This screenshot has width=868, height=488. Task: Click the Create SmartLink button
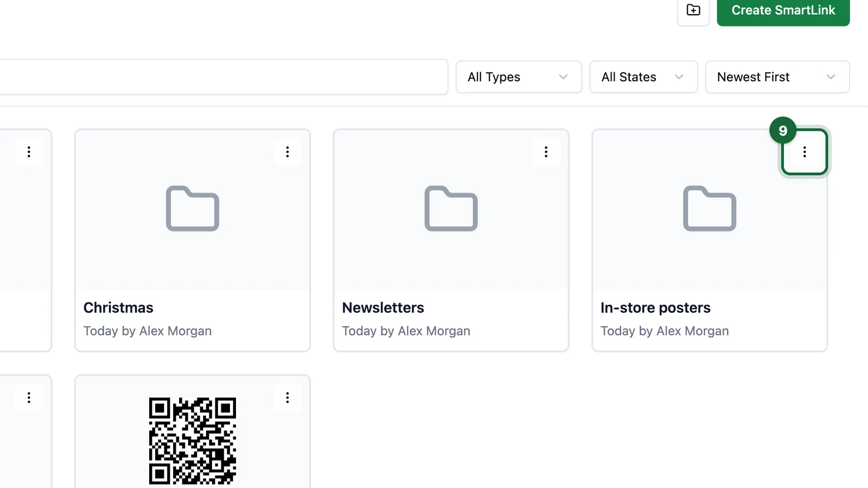(x=783, y=10)
